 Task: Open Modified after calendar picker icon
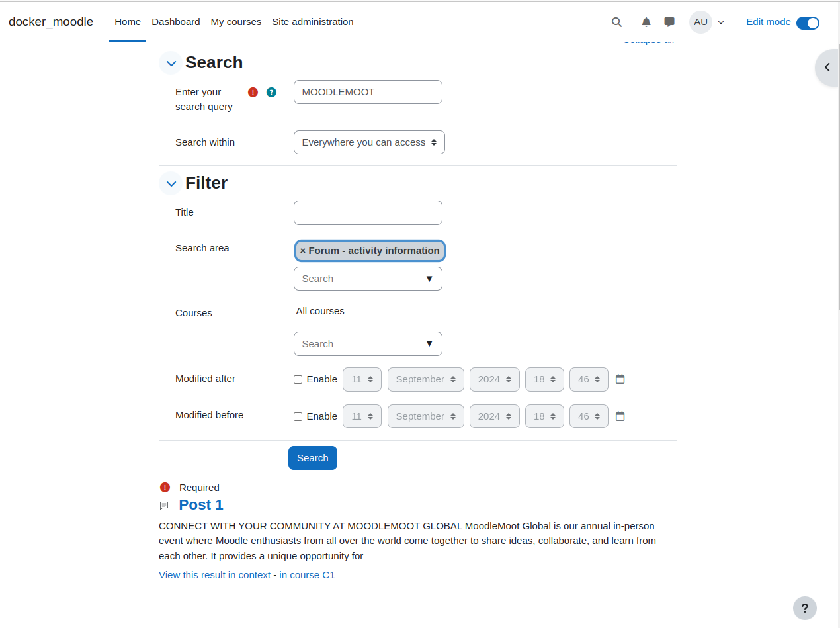coord(620,379)
